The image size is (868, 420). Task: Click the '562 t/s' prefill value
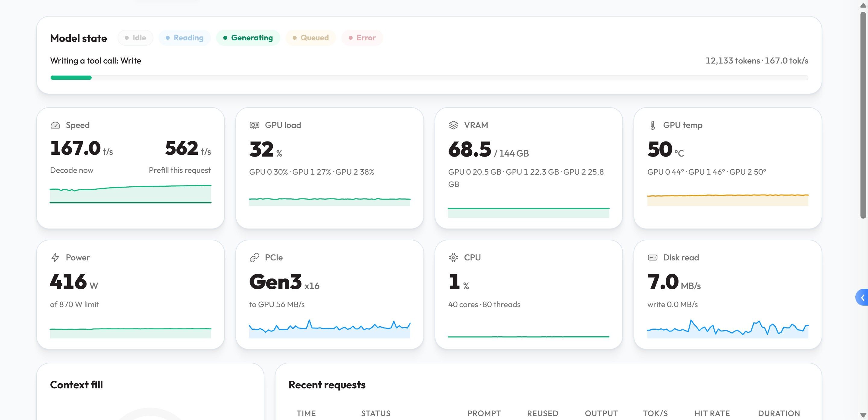[188, 148]
